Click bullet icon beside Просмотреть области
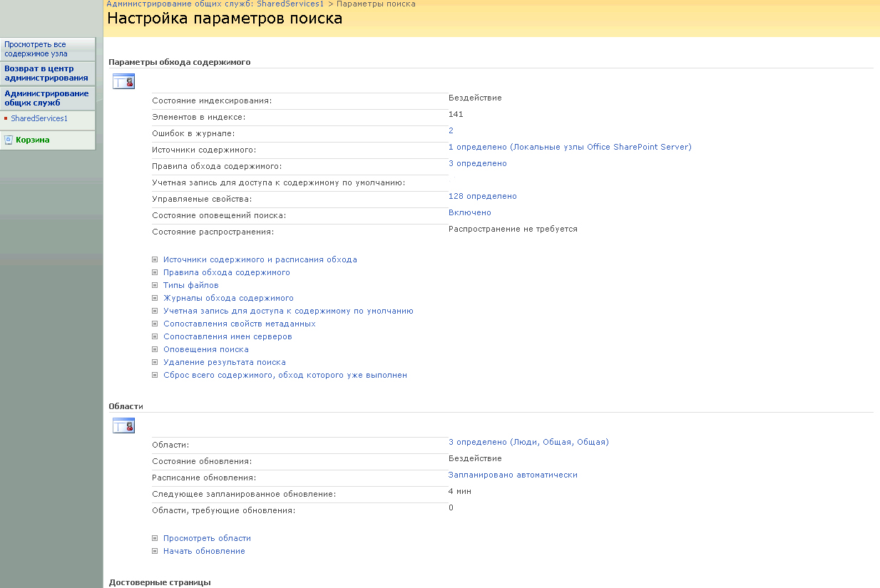This screenshot has height=588, width=880. pos(155,539)
